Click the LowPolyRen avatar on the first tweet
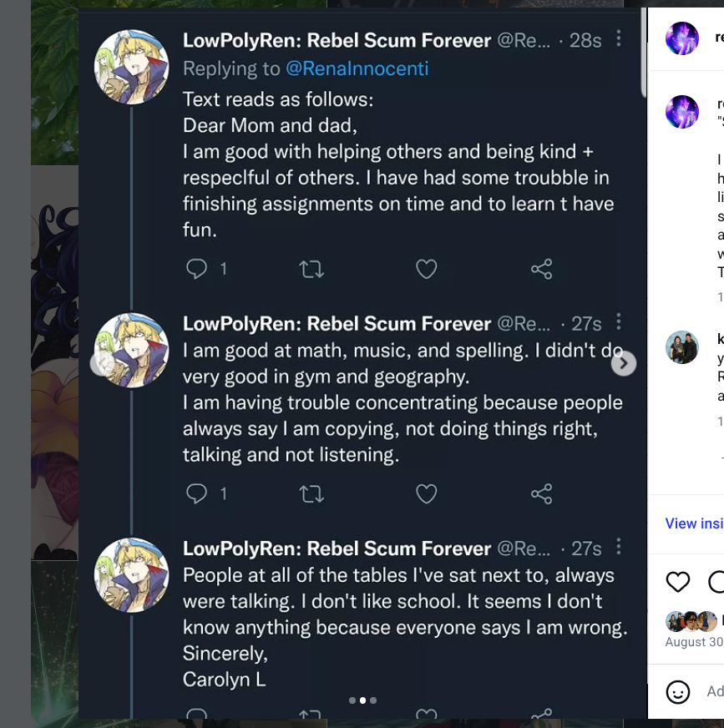Screen dimensions: 724x728 (132, 67)
